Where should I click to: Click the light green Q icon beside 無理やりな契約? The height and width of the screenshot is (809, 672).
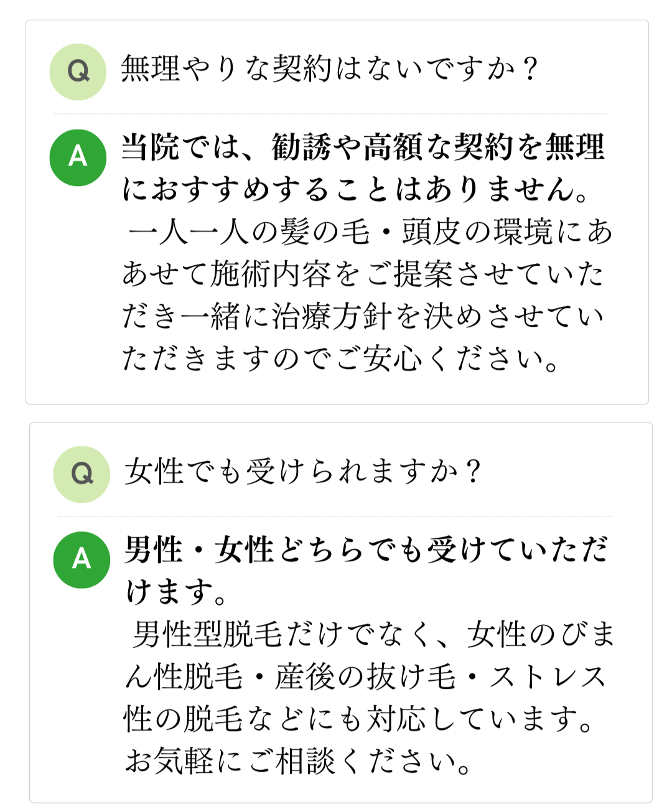click(x=78, y=72)
